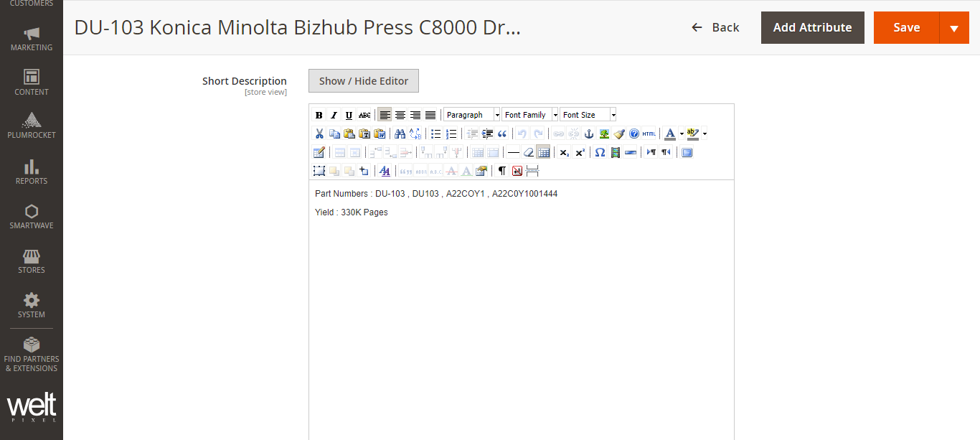This screenshot has height=440, width=980.
Task: Insert a new layer icon
Action: pos(319,171)
